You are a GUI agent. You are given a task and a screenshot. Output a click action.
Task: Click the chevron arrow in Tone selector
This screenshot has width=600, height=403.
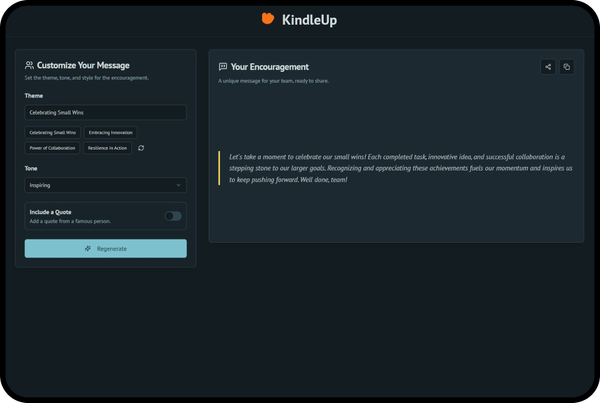[178, 185]
